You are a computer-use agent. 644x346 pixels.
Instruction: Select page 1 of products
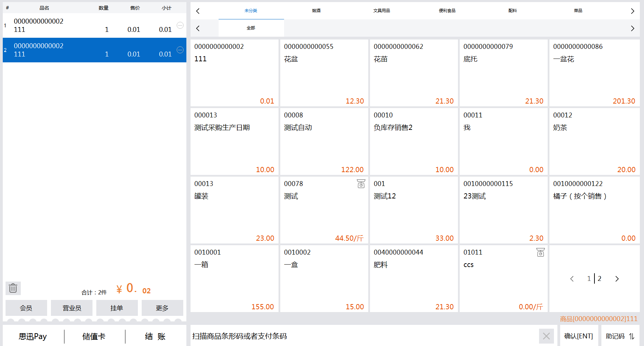click(589, 278)
